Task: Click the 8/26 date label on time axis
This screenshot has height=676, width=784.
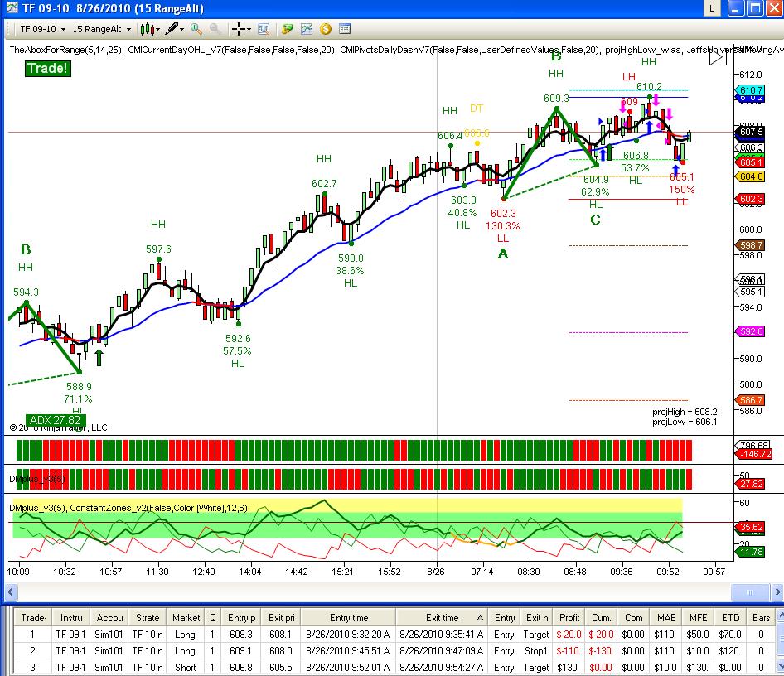Action: [x=435, y=571]
